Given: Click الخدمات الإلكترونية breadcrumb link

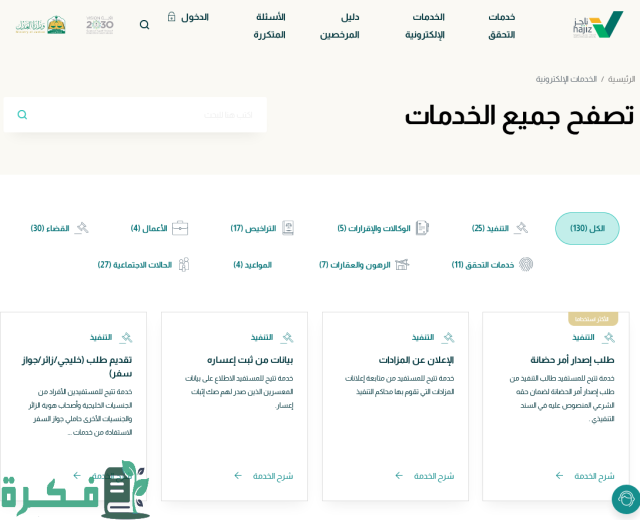Looking at the screenshot, I should (x=566, y=79).
